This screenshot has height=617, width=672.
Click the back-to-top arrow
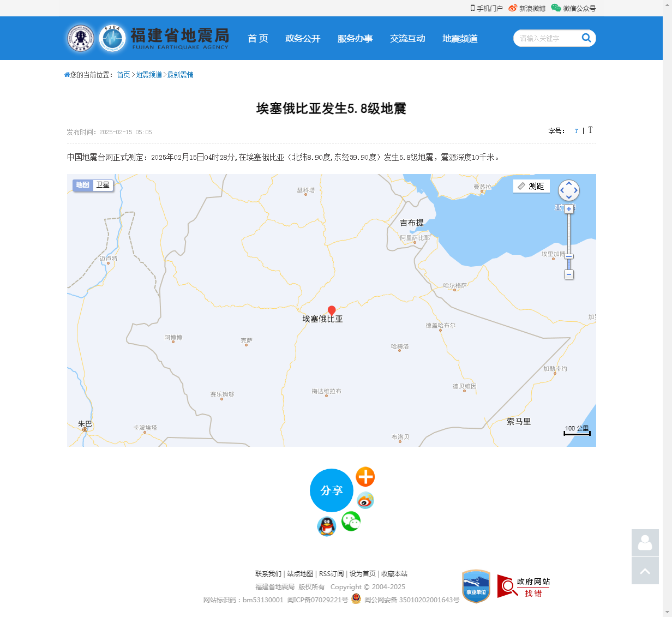point(645,571)
